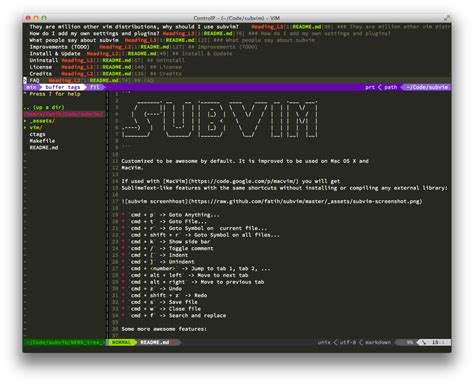Switch CtrlP to the 'mix' mode tab

(x=31, y=87)
